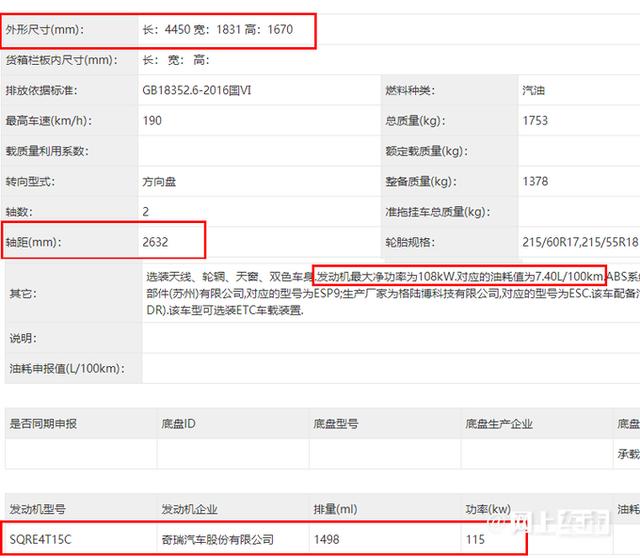Click the 发动机型号 column header
640x558 pixels.
tap(38, 509)
